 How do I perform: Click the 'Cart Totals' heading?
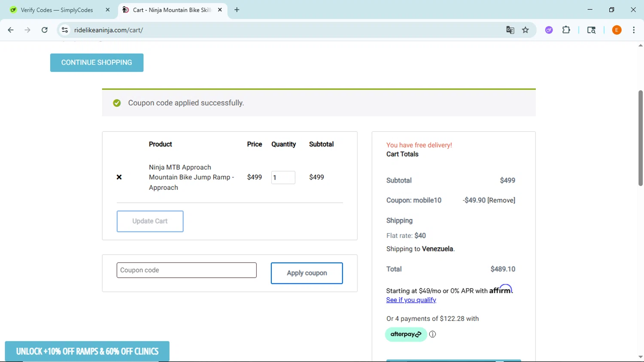(402, 154)
